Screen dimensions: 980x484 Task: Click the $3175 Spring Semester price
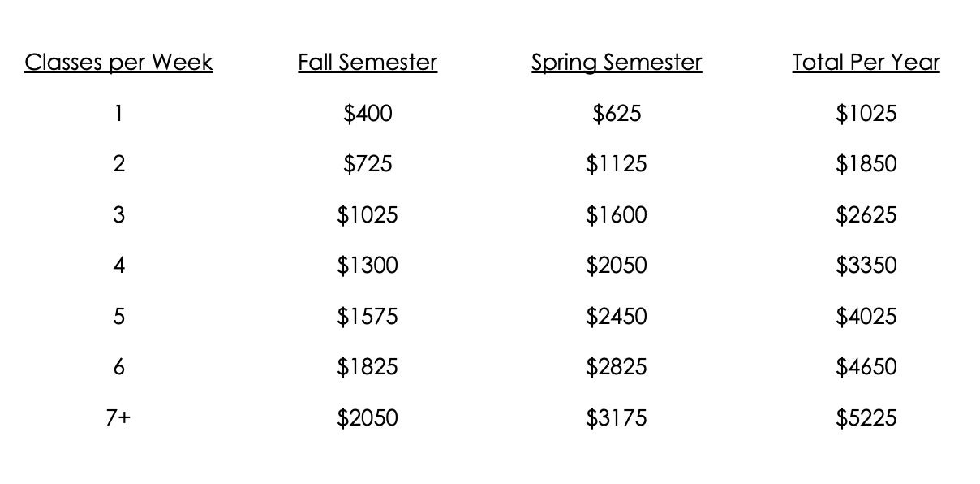[x=617, y=417]
